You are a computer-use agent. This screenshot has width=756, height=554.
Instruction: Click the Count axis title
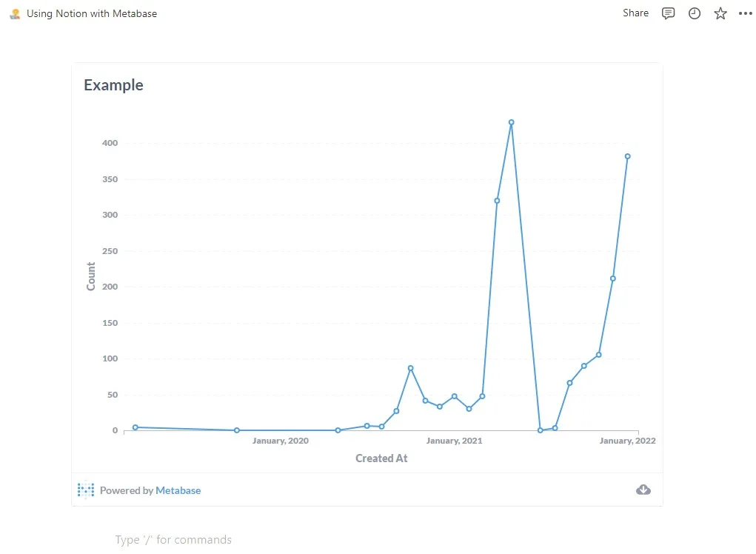tap(91, 276)
